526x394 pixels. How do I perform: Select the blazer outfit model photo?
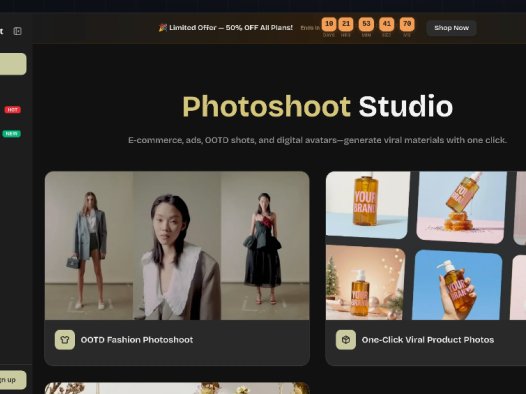tap(89, 245)
